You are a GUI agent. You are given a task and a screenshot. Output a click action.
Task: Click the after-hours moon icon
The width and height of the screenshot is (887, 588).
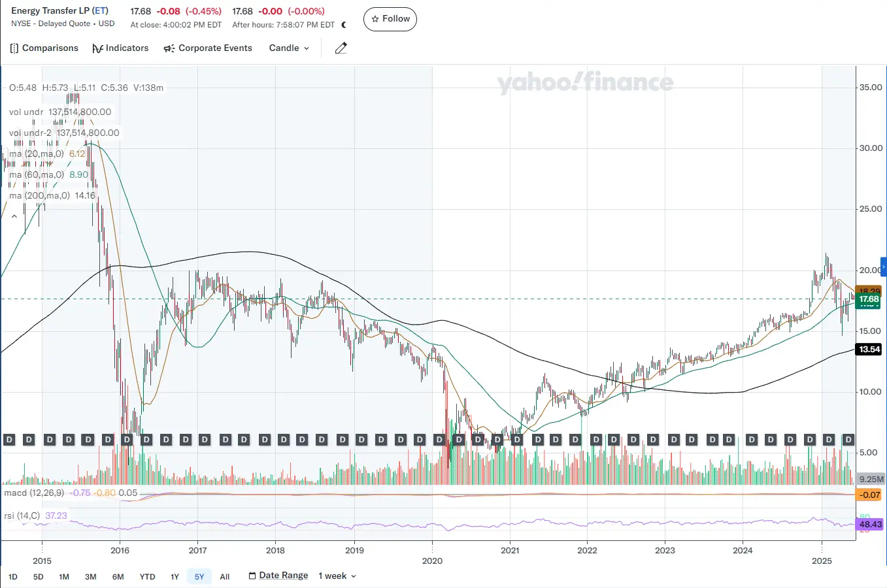[x=344, y=25]
